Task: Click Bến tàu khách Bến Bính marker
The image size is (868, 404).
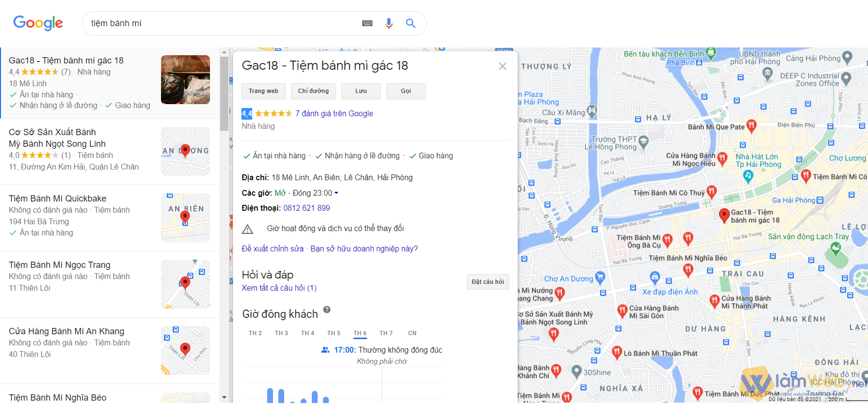Action: coord(711,53)
